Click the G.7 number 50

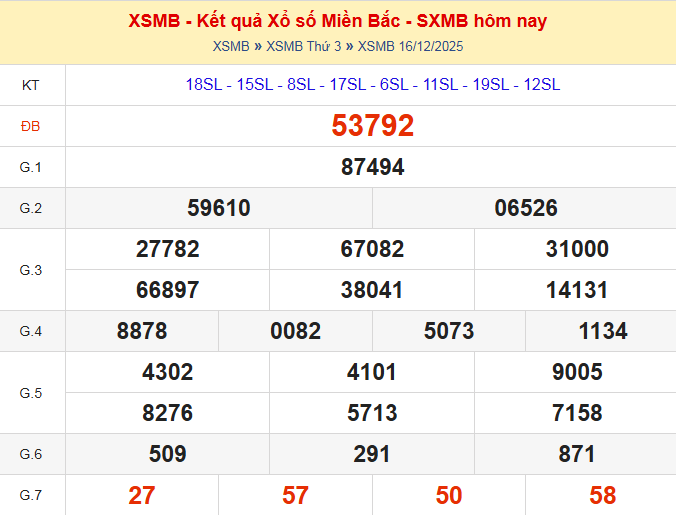449,495
